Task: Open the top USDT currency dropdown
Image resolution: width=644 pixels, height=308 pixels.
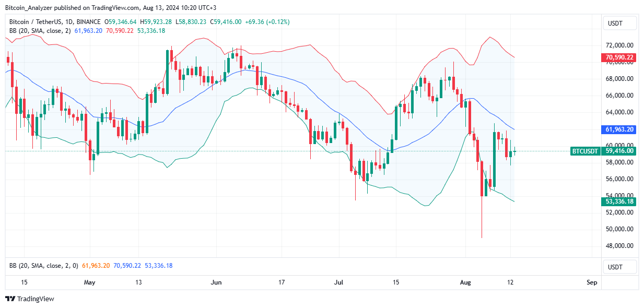Action: coord(619,23)
